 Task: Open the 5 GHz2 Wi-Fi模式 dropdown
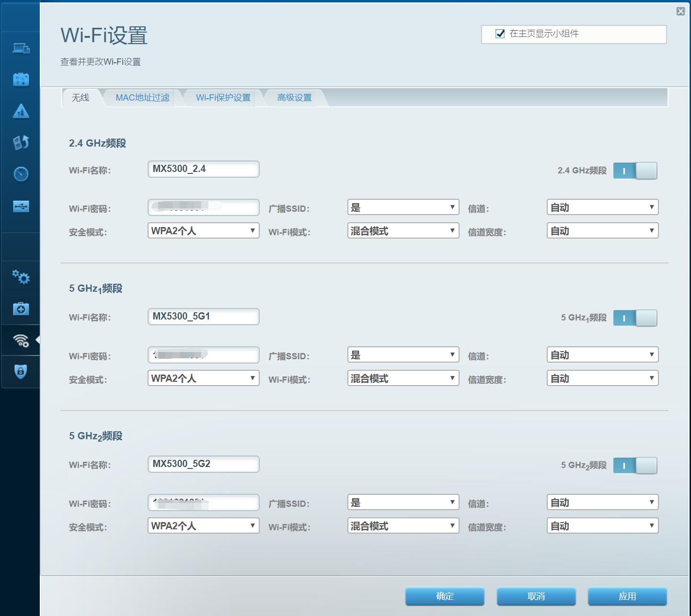tap(403, 525)
